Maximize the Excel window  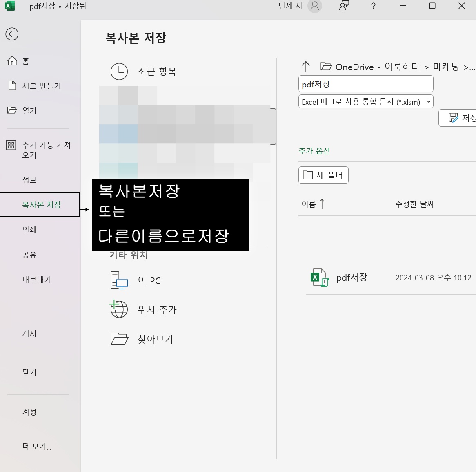[432, 6]
